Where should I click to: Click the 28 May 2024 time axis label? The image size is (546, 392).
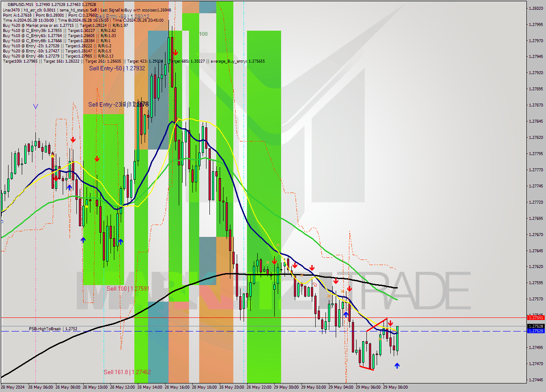click(12, 387)
